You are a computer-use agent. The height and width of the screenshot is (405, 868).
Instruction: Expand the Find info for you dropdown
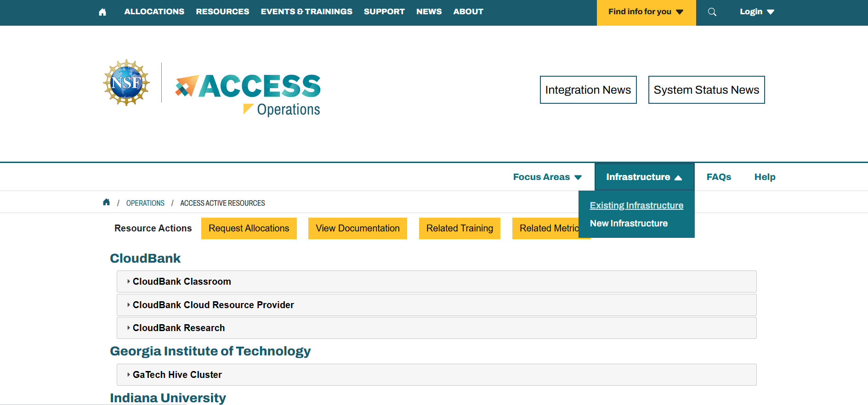pyautogui.click(x=646, y=12)
